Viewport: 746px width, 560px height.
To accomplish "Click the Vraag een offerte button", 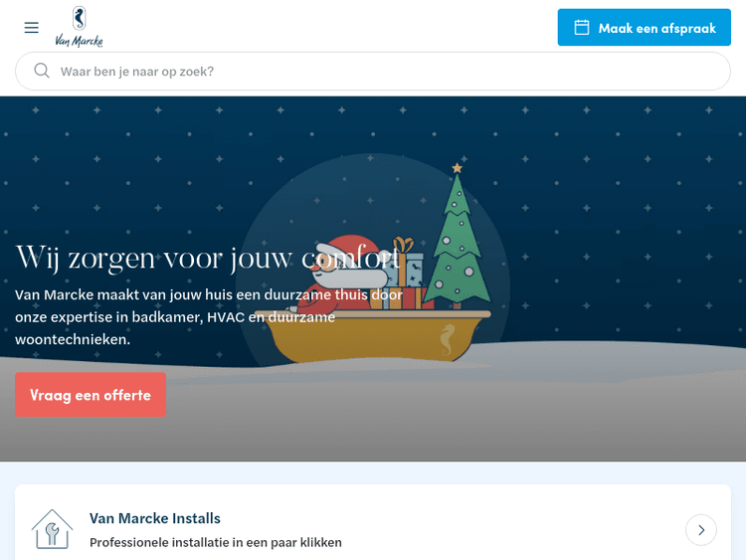I will (x=91, y=395).
